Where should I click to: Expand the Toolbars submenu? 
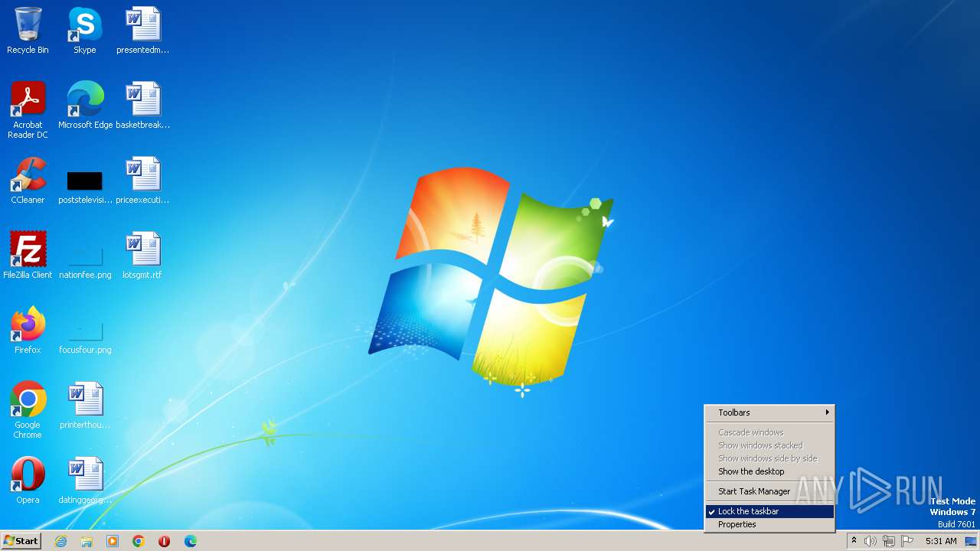[769, 412]
